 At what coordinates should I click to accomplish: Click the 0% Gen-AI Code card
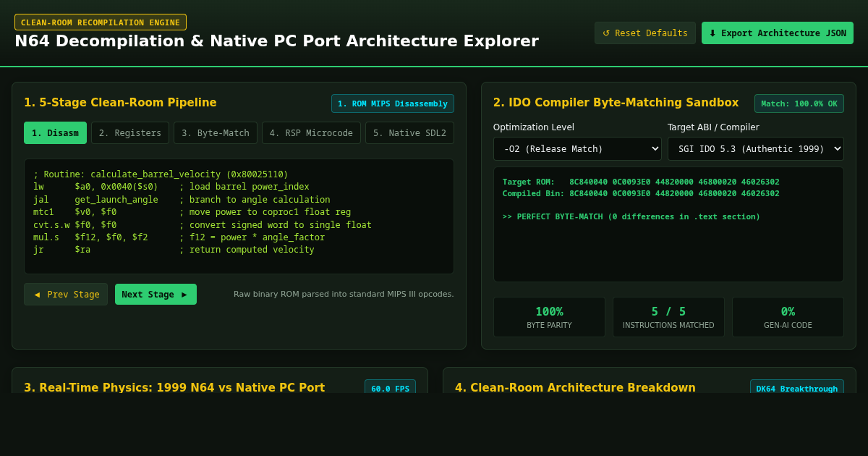[788, 317]
